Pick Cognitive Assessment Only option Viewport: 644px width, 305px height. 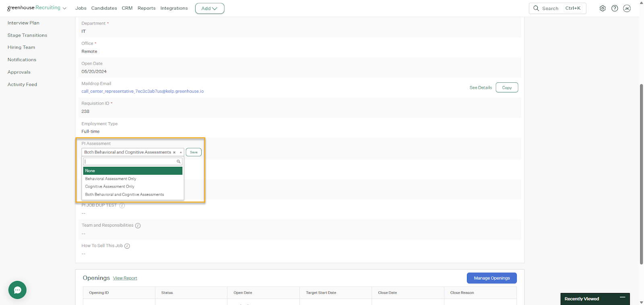pos(110,186)
